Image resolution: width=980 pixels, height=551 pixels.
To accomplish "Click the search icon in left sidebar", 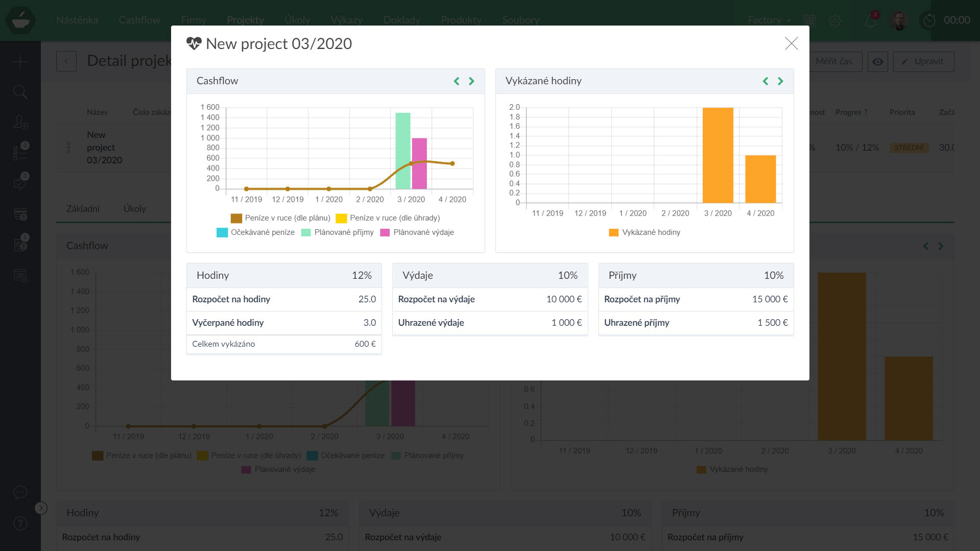I will point(20,92).
